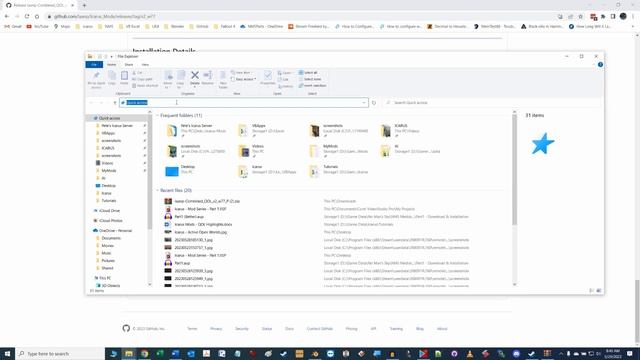Click the New folder icon
640x360 pixels.
(223, 79)
